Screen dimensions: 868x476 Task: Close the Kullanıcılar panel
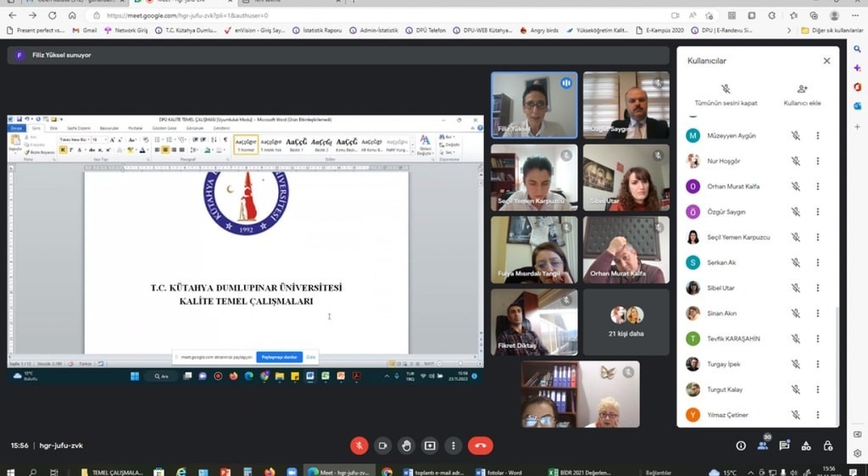tap(826, 61)
